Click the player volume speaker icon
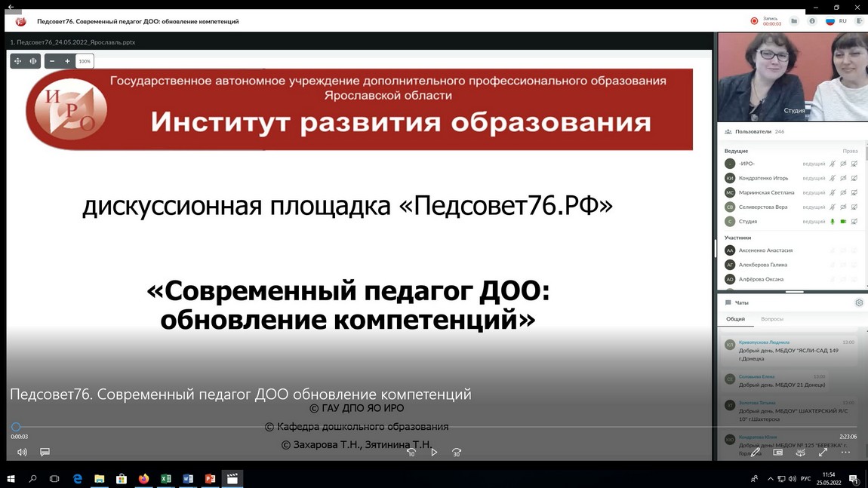868x488 pixels. tap(22, 452)
